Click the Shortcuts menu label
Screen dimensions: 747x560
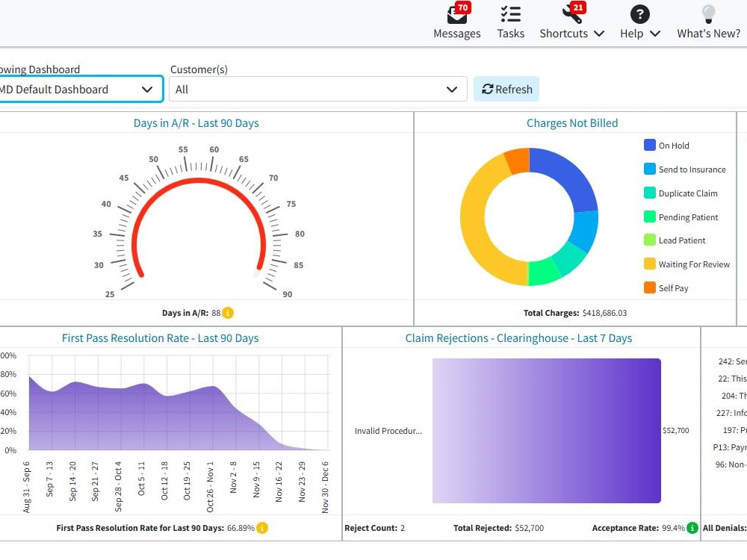(x=563, y=34)
